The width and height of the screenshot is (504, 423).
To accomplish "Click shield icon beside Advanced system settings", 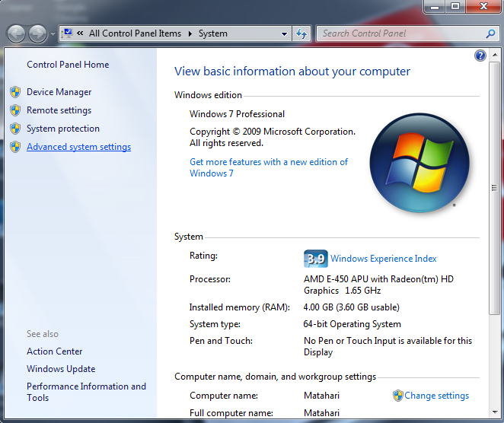I will [15, 147].
